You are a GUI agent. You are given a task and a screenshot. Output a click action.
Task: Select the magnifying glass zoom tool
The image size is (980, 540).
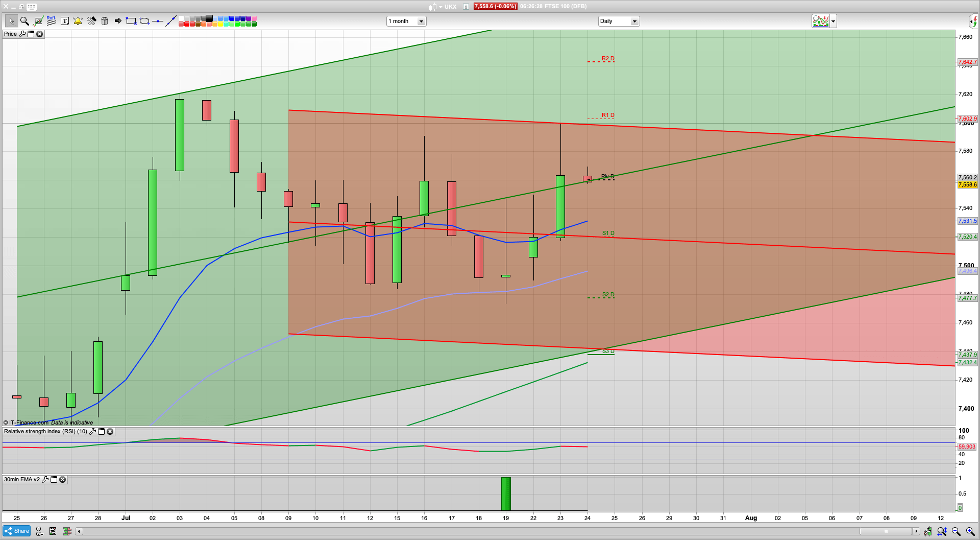[24, 21]
